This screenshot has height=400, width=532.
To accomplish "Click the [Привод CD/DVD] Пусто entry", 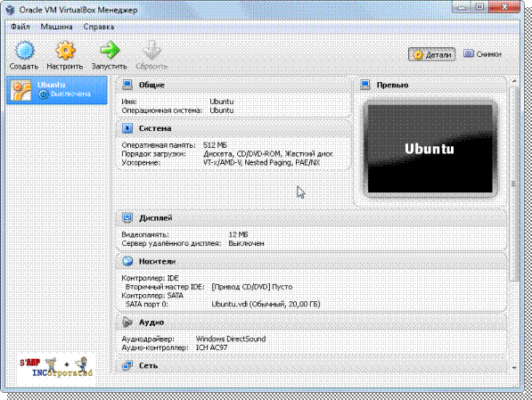I will [x=252, y=287].
